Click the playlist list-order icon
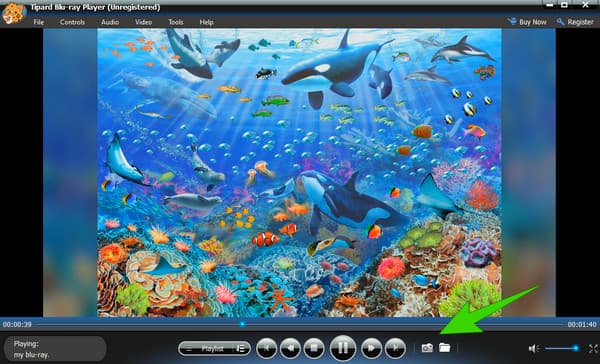Image resolution: width=600 pixels, height=364 pixels. click(x=241, y=349)
